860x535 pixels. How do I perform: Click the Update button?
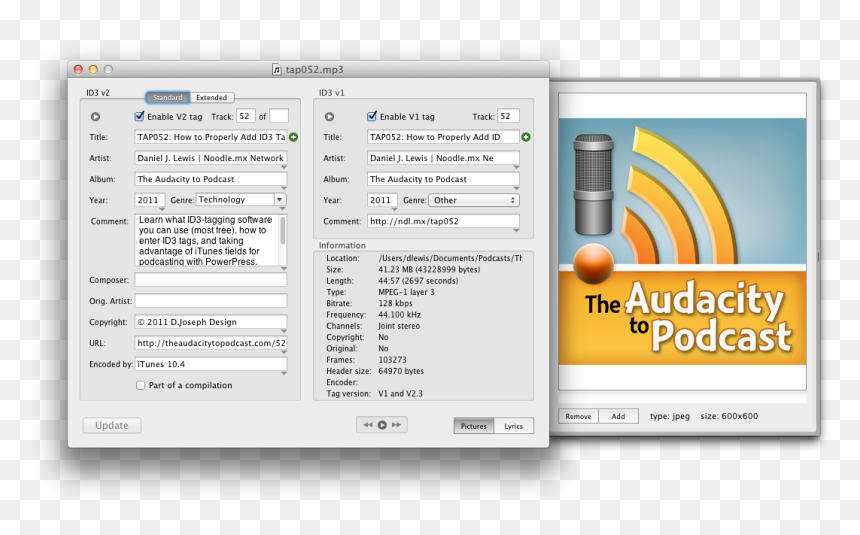coord(112,425)
